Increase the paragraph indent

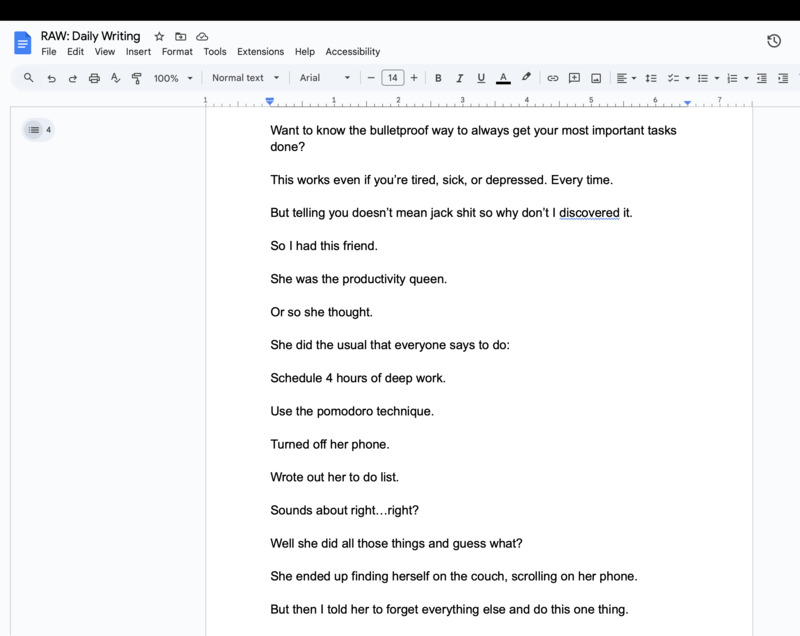coord(783,78)
